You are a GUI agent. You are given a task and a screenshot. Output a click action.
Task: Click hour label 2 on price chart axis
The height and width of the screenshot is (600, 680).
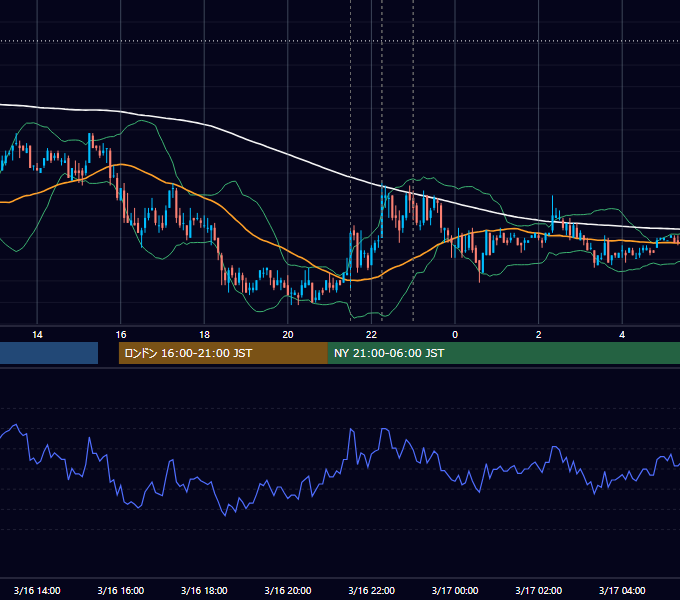(538, 335)
